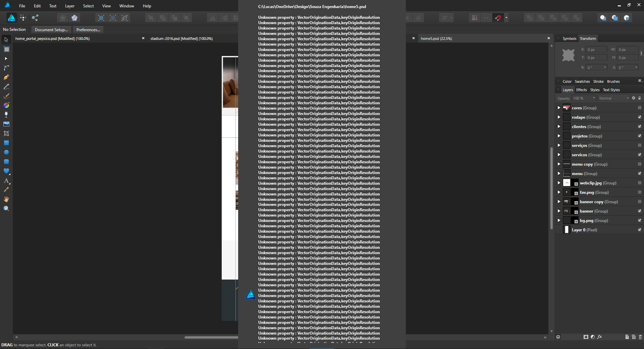This screenshot has height=349, width=644.
Task: Activate the Artistic Text tool
Action: [x=6, y=181]
